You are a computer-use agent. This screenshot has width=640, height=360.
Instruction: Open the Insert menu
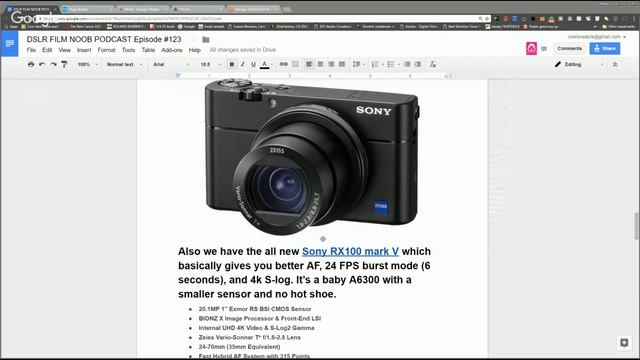point(84,50)
